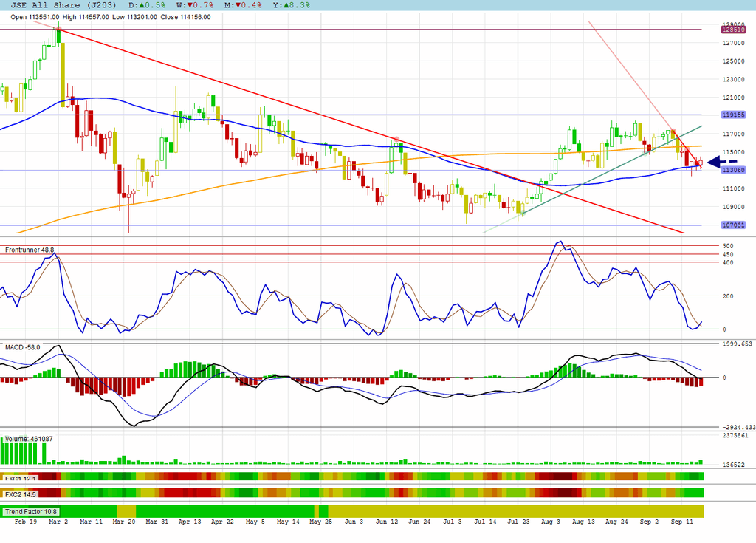Click the yellow segment of Trend Factor bar
Viewport: 756px width, 543px height.
(x=516, y=512)
